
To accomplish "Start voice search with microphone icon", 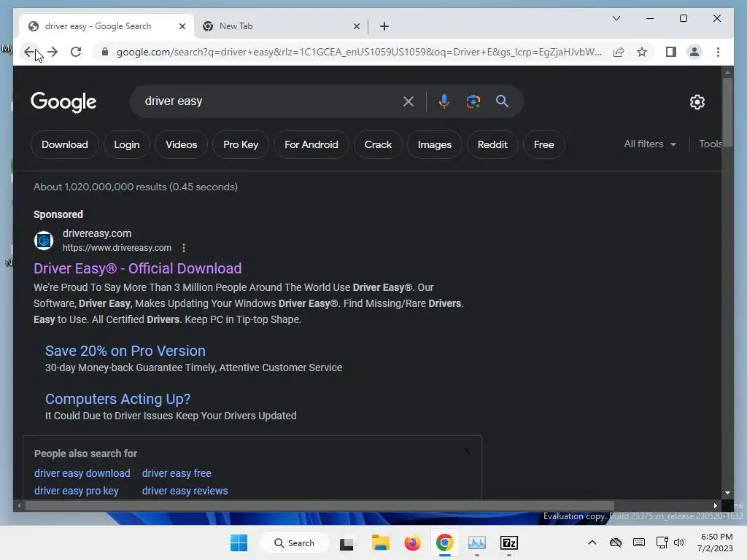I will pos(444,101).
